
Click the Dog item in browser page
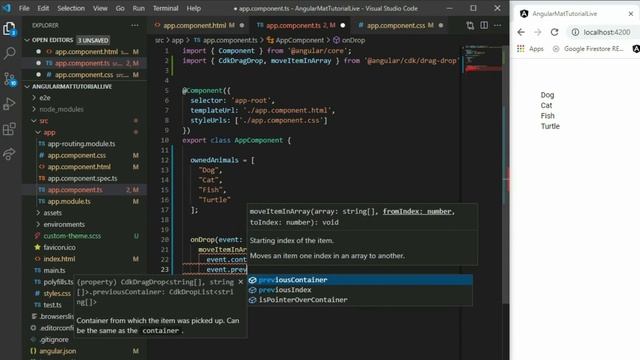pyautogui.click(x=547, y=95)
